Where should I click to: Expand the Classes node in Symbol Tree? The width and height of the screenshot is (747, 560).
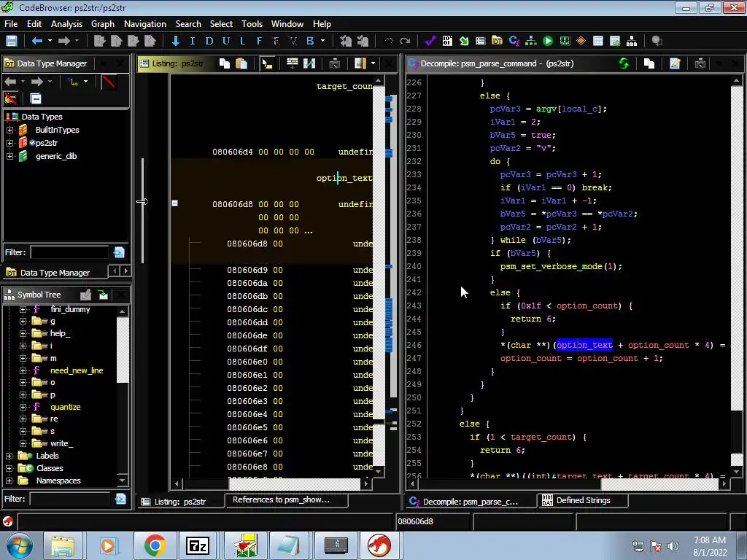(x=9, y=469)
